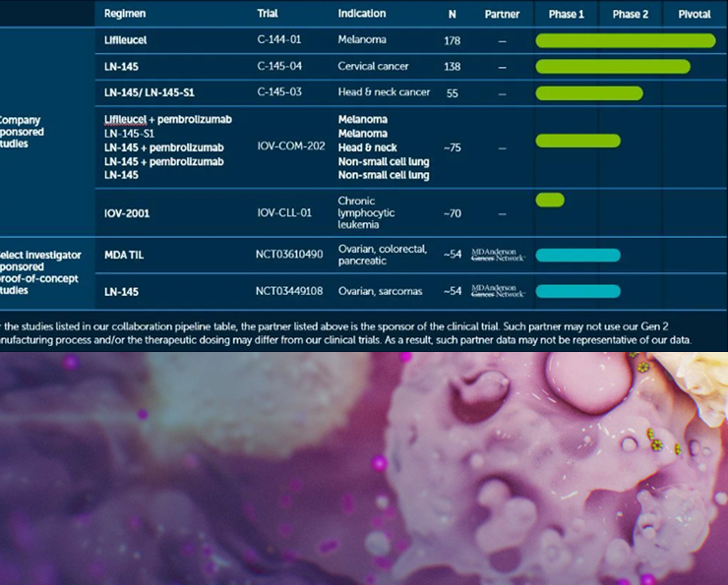Viewport: 728px width, 585px height.
Task: Click the Company sponsored studies label
Action: (22, 132)
